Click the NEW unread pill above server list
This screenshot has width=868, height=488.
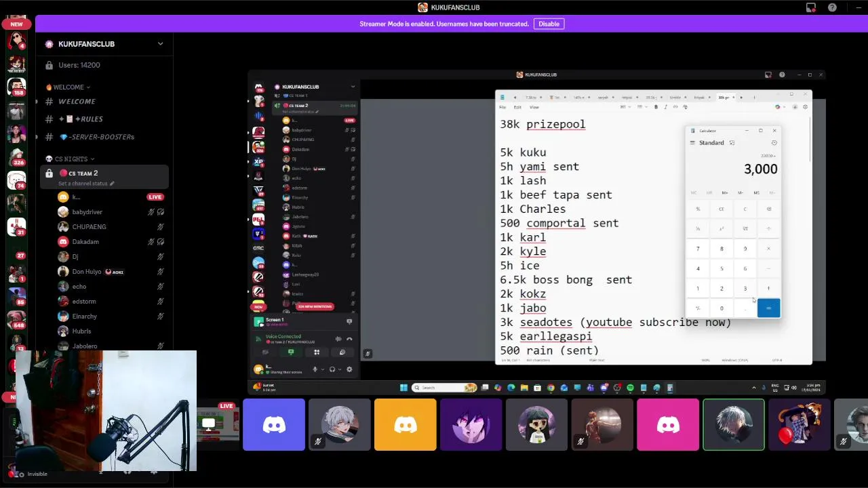(x=16, y=24)
